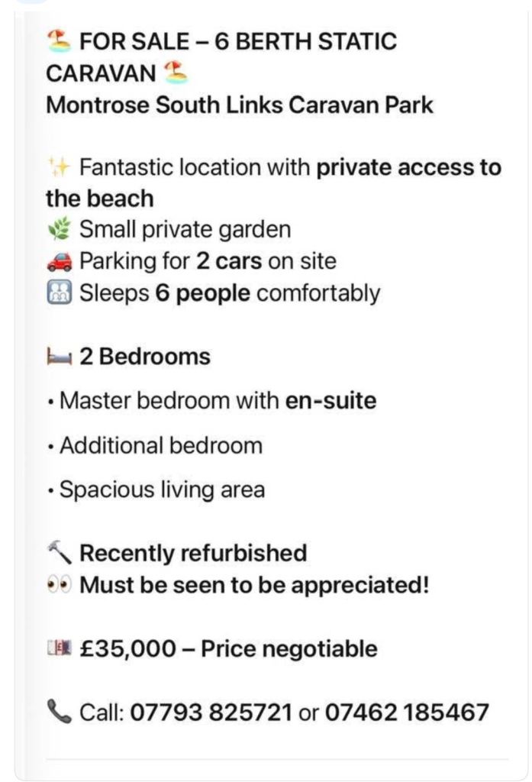Click the beach umbrella emoji after CARAVAN

point(176,73)
